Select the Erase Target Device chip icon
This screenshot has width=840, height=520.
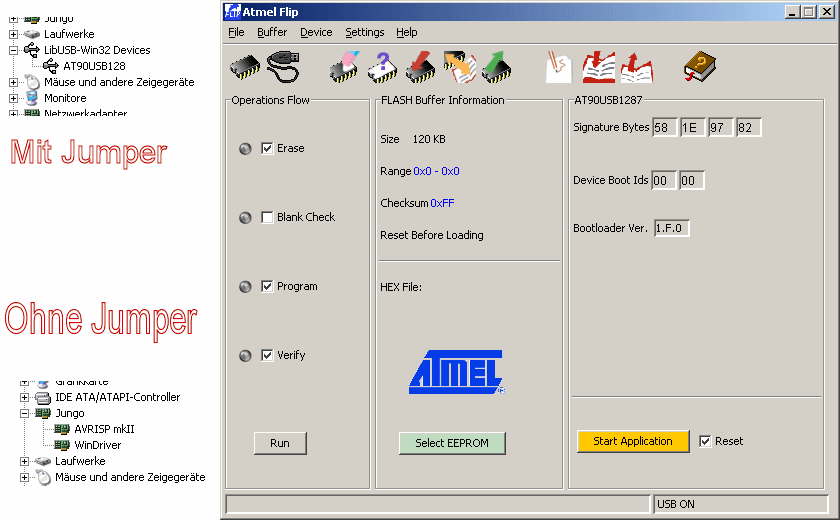pyautogui.click(x=344, y=67)
